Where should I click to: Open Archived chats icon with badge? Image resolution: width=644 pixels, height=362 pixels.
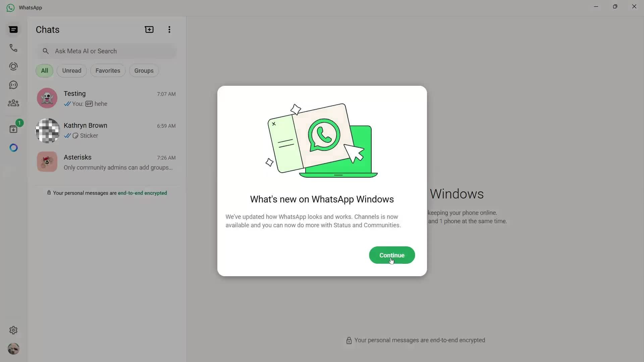tap(13, 129)
